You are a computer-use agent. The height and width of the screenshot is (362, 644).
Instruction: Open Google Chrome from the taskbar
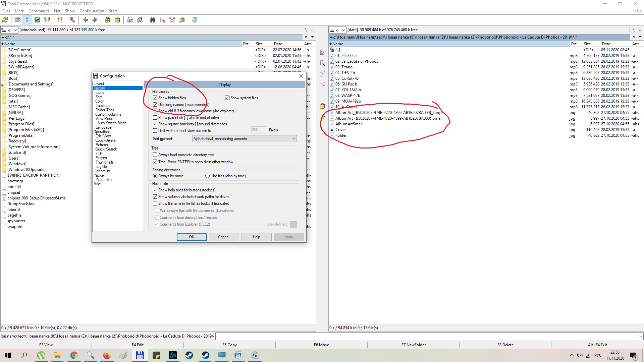74,355
